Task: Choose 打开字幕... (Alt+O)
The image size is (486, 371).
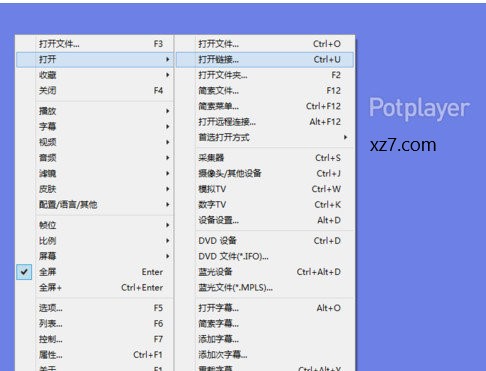Action: click(x=265, y=308)
